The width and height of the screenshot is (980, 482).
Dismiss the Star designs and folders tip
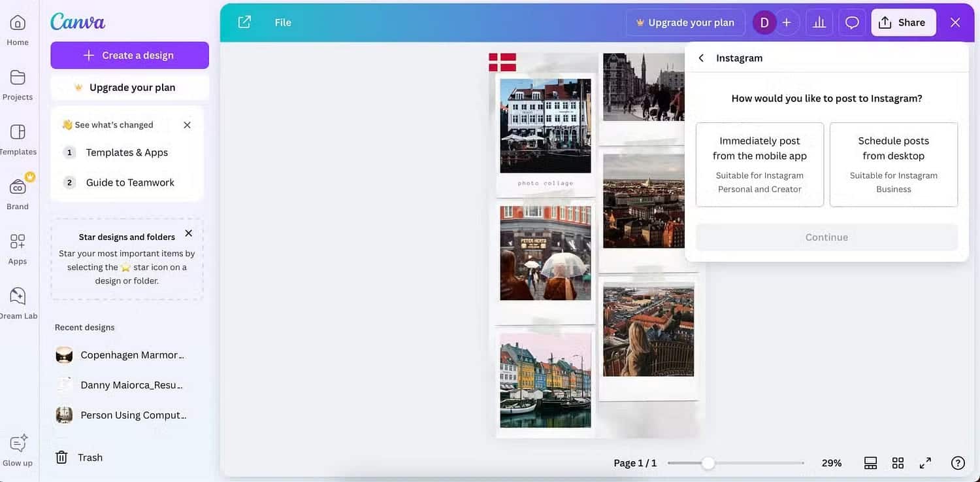(x=189, y=233)
